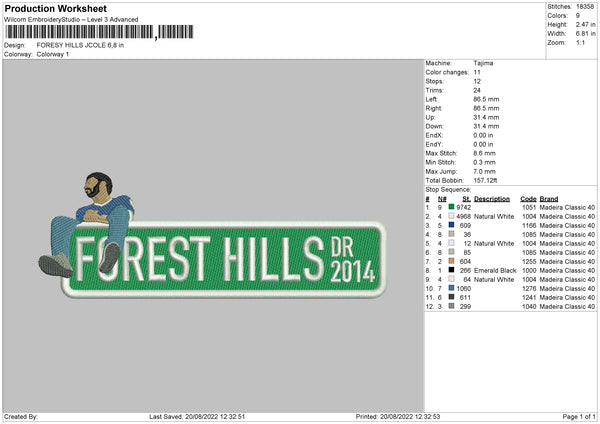This screenshot has height=424, width=600.
Task: Click the 'Description' column header
Action: point(492,199)
